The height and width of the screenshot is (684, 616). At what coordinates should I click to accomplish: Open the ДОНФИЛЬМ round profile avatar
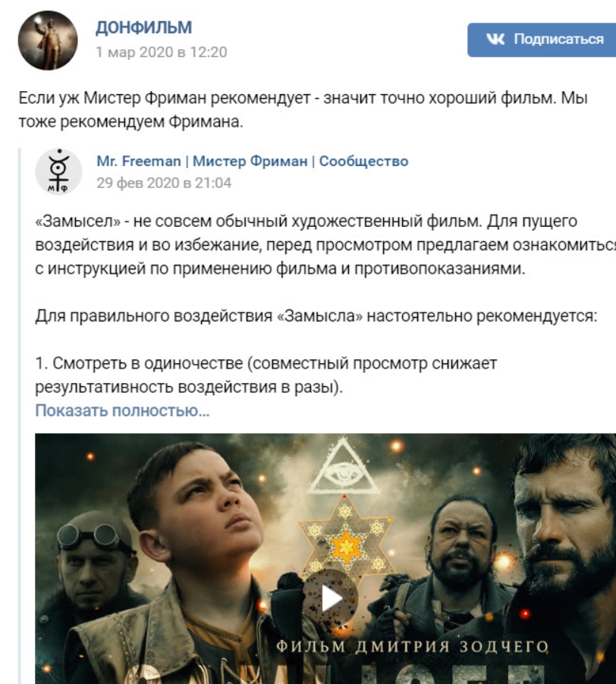[48, 40]
